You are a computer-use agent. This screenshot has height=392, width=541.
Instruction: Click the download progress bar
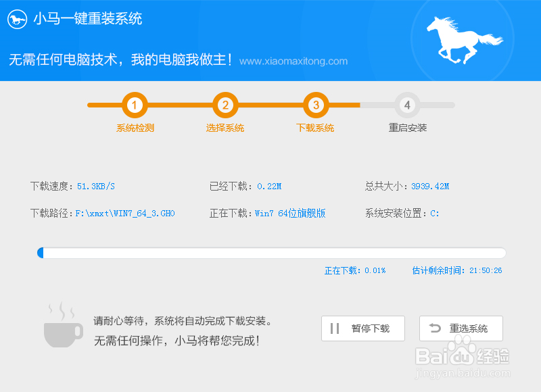pos(272,253)
